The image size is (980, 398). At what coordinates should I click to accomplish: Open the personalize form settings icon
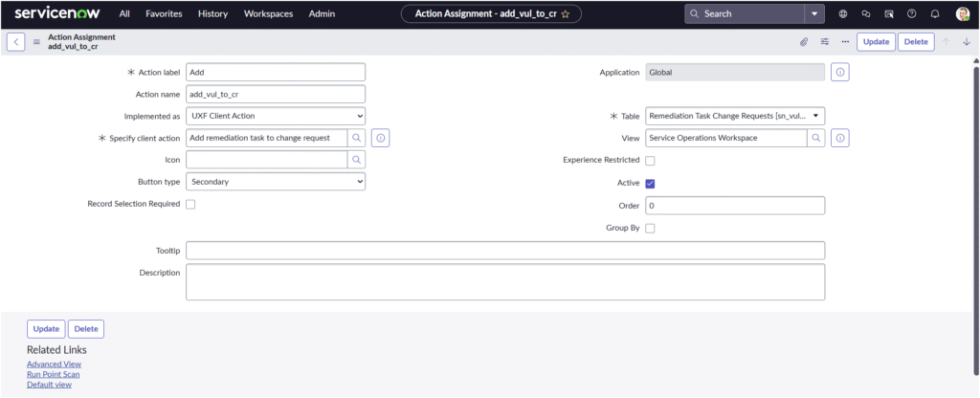tap(825, 42)
